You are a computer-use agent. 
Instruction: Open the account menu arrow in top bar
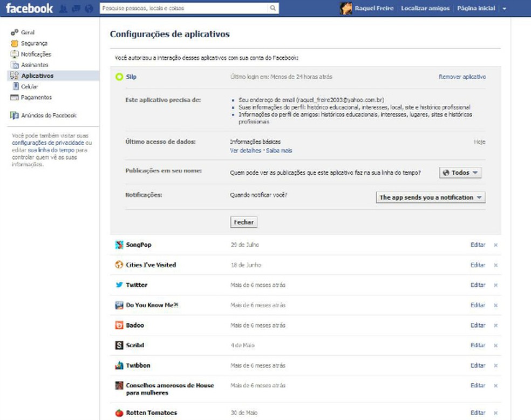pos(504,9)
